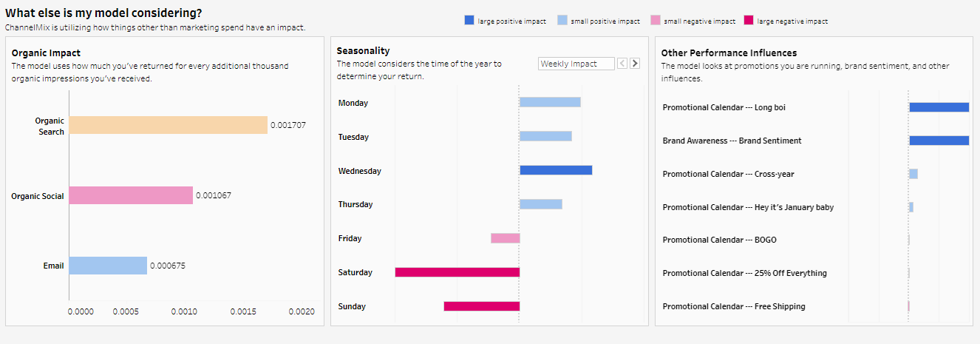
Task: Select the large negative impact legend swatch
Action: pyautogui.click(x=749, y=21)
